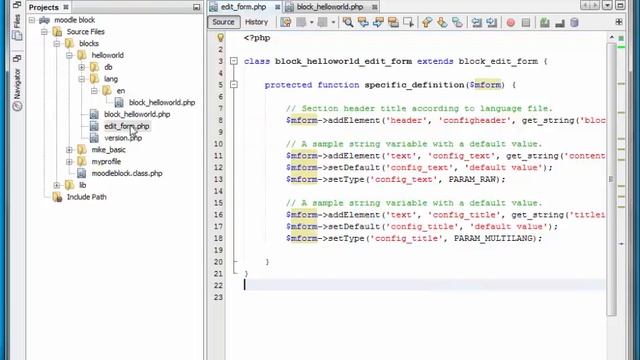Click the grayed back history toolbar icon

point(301,22)
